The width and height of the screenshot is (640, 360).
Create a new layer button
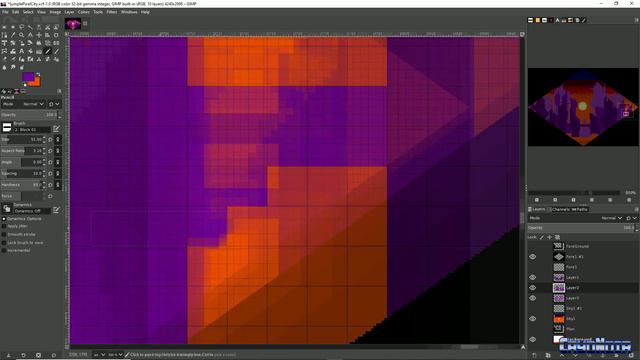coord(534,355)
